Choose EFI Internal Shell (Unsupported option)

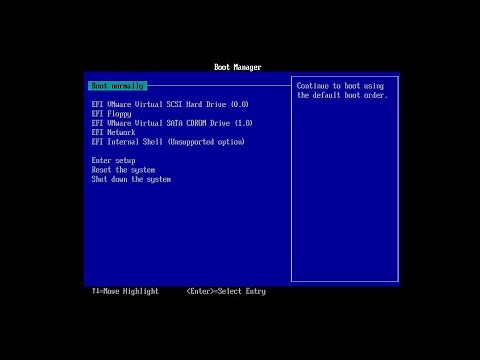click(168, 142)
